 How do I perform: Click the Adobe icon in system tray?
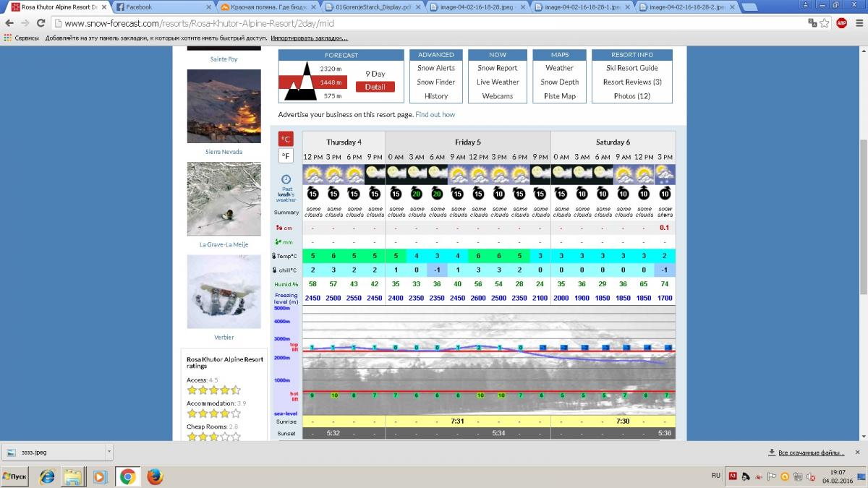click(x=733, y=476)
